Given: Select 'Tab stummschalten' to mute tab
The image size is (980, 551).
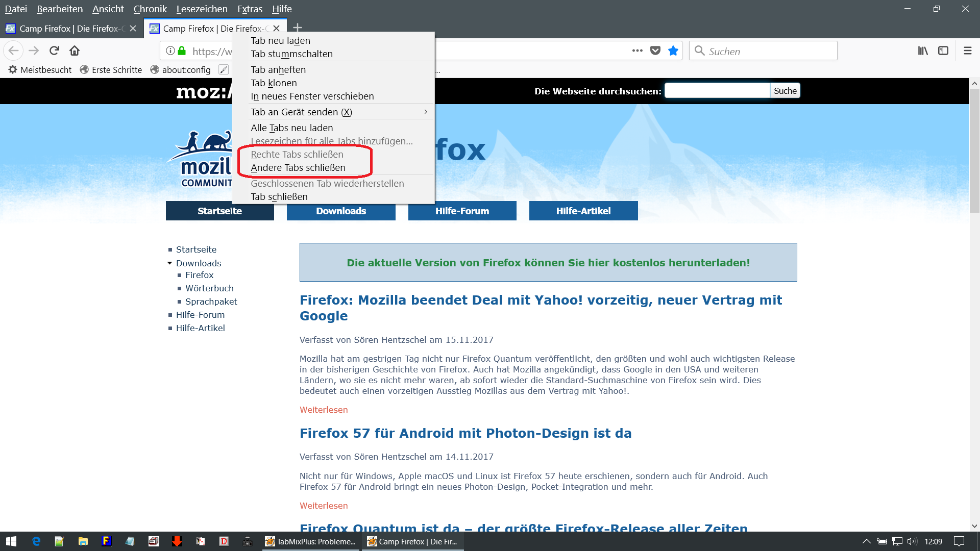Looking at the screenshot, I should pos(291,54).
